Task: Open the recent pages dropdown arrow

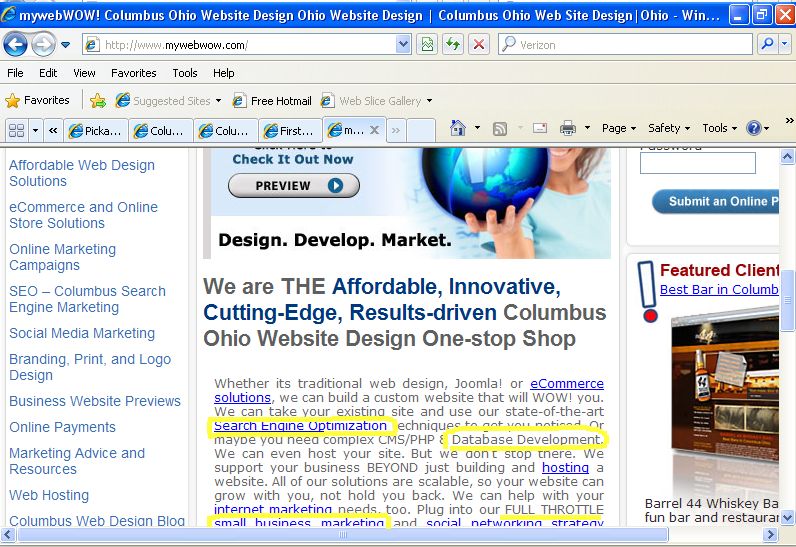Action: (x=65, y=45)
